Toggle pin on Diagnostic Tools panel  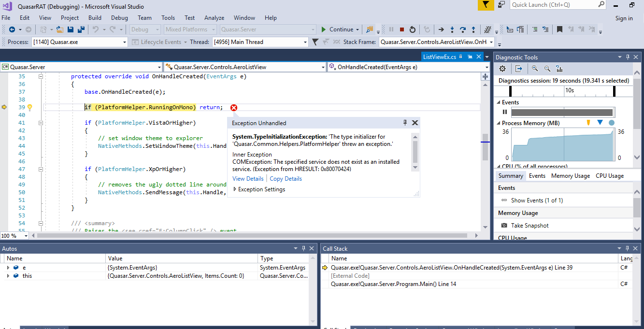pyautogui.click(x=629, y=57)
